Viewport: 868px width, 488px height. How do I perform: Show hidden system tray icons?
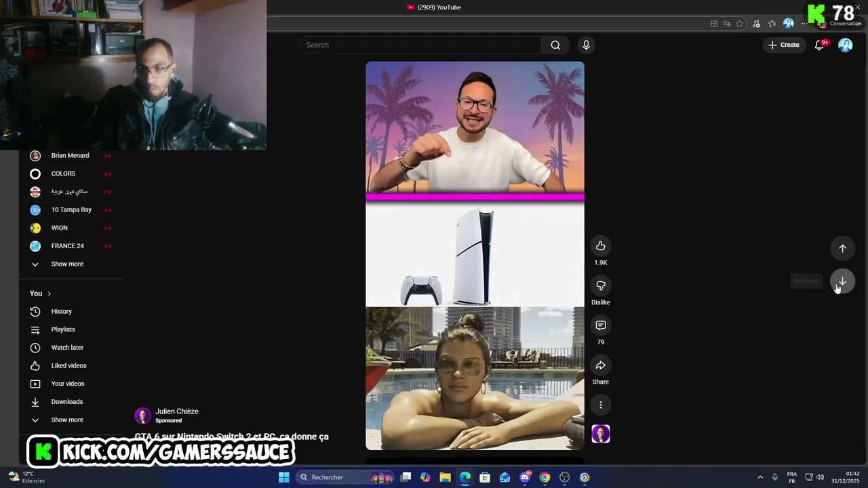pyautogui.click(x=760, y=477)
